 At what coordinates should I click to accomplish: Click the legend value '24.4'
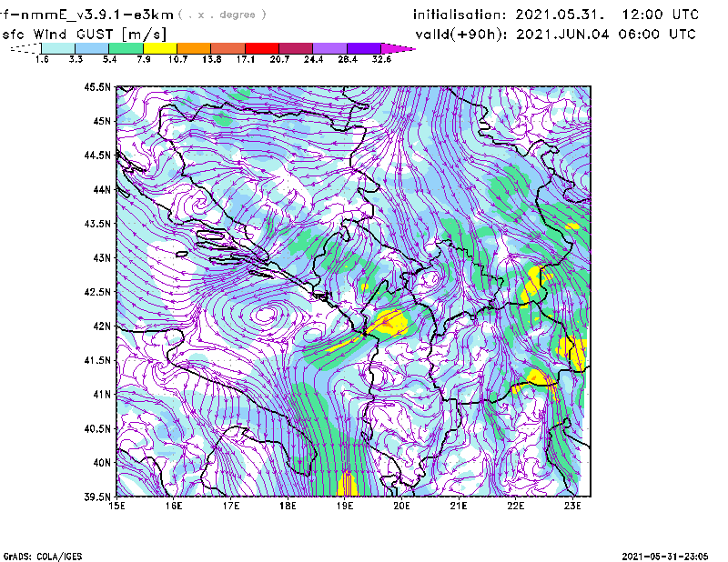point(313,59)
